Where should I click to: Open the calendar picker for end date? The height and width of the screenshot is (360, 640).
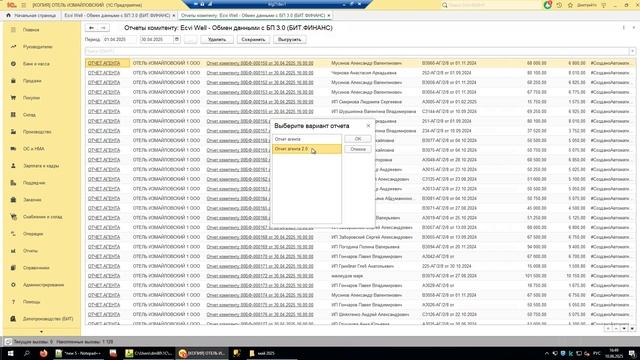(177, 40)
